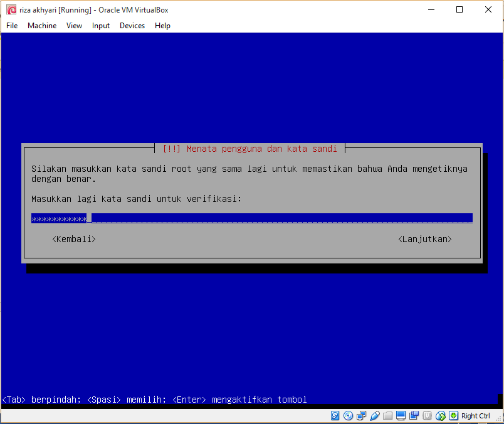This screenshot has height=424, width=504.
Task: Click the video capture status icon
Action: click(x=414, y=416)
